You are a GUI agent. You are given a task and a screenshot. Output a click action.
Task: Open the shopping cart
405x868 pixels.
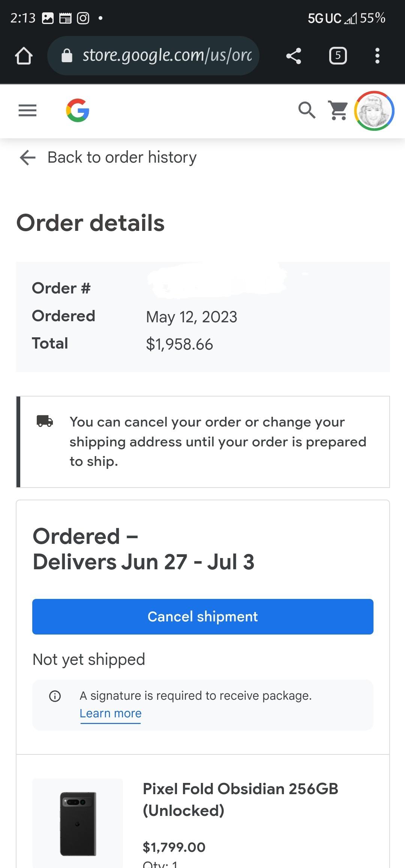[338, 111]
